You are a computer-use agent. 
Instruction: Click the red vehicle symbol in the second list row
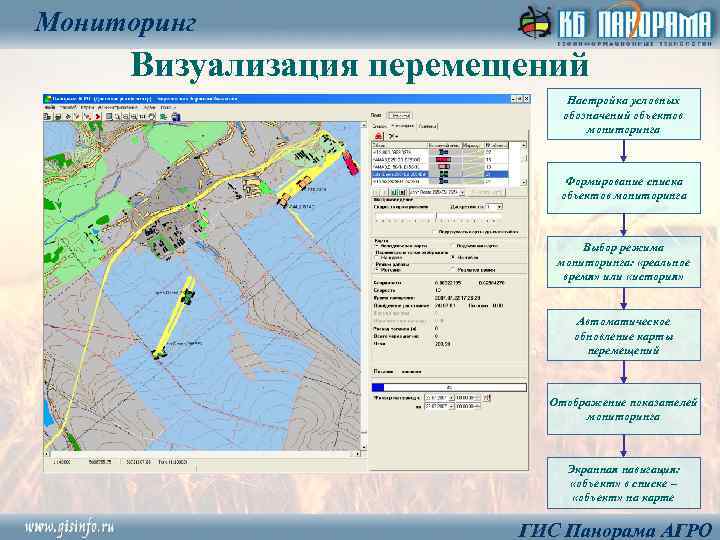coord(443,159)
